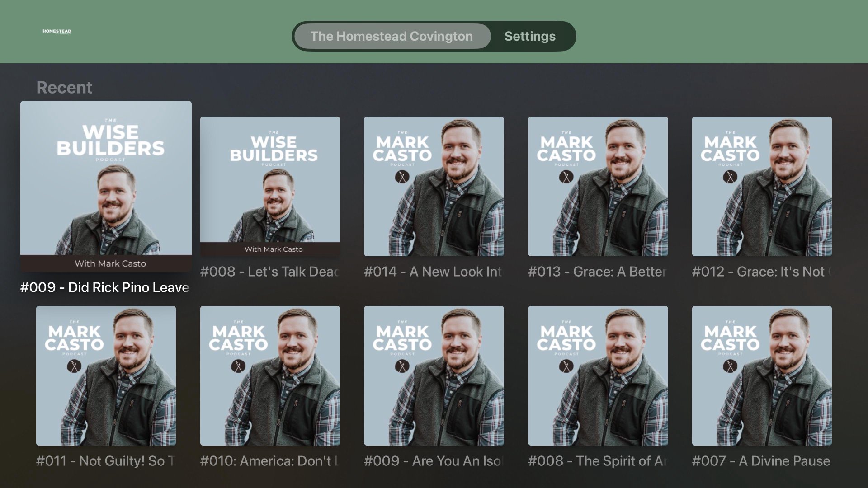
Task: Open the Settings tab
Action: pos(530,36)
